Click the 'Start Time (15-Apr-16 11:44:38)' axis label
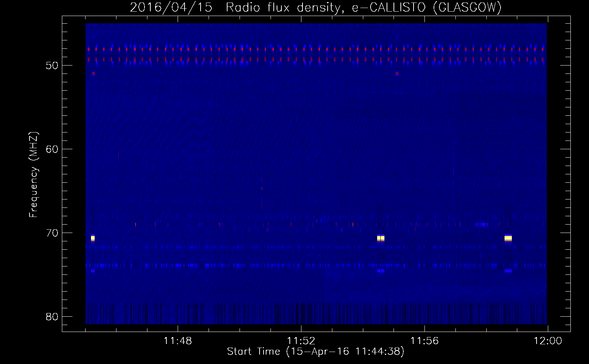The height and width of the screenshot is (364, 589). [316, 352]
